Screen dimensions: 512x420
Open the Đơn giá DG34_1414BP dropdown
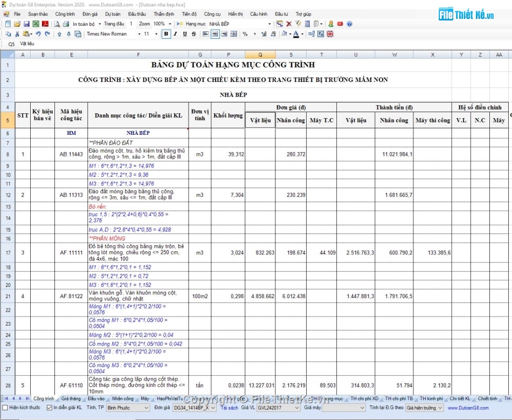pos(194,408)
